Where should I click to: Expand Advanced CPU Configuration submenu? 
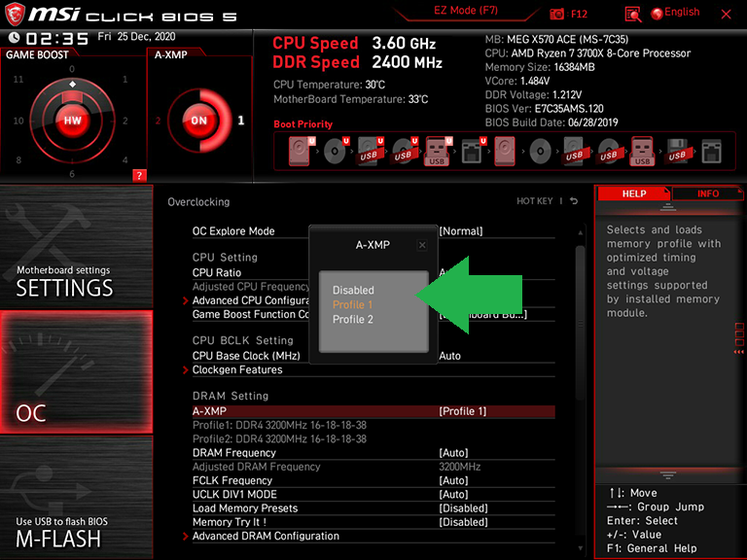click(x=246, y=300)
